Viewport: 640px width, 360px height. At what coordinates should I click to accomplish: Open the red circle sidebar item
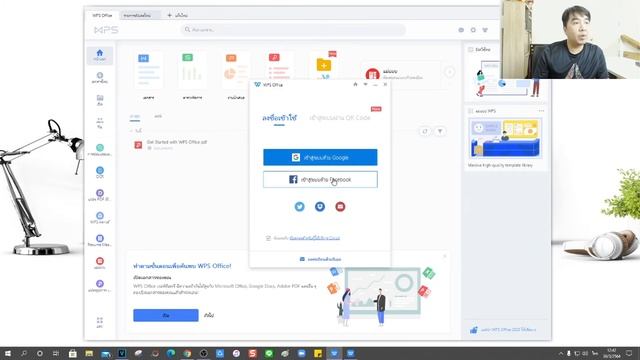(x=100, y=263)
